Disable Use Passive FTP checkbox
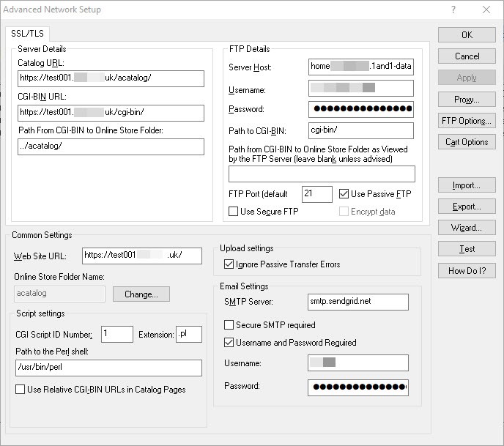This screenshot has height=446, width=504. [x=345, y=194]
